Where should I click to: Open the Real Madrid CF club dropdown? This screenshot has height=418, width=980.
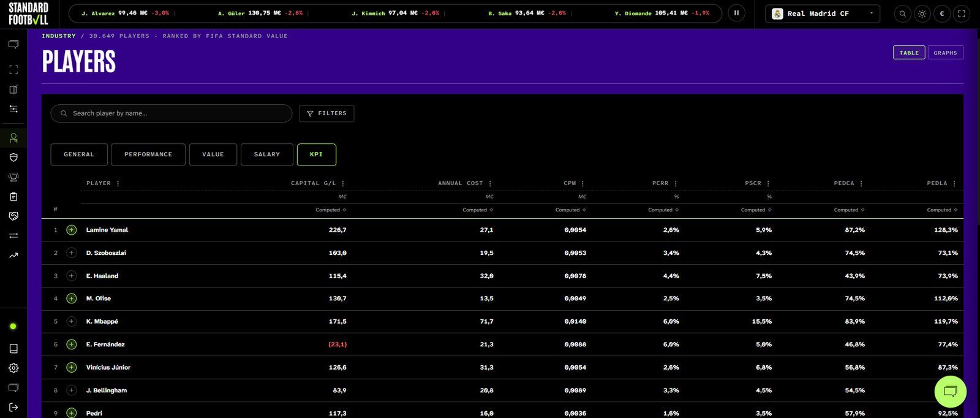(x=823, y=13)
